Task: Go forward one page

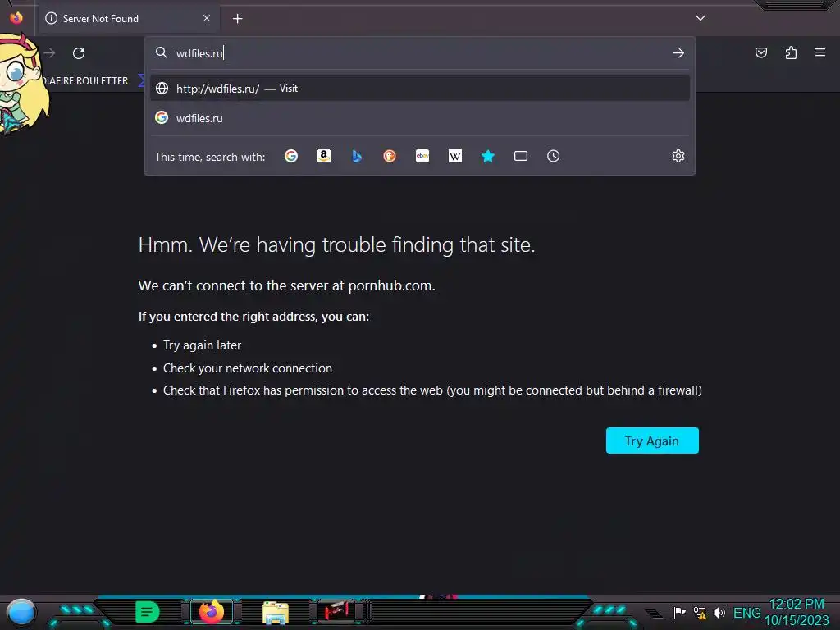Action: pos(49,53)
